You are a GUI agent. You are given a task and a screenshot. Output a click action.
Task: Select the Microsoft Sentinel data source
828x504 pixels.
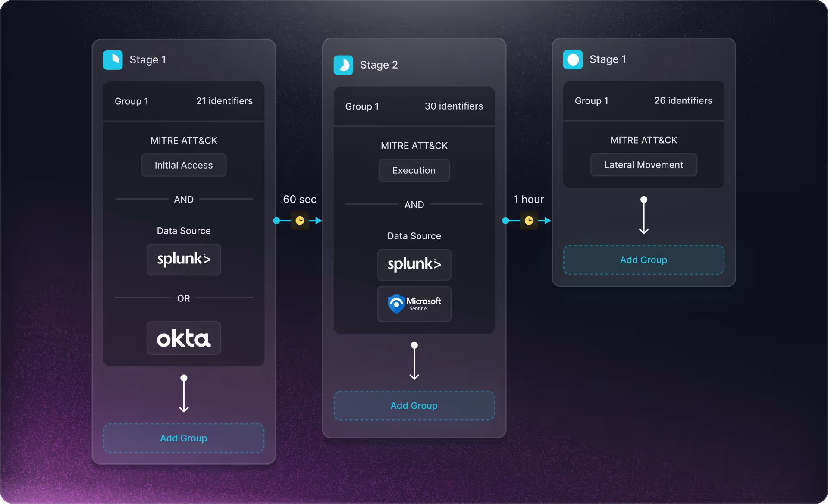tap(414, 304)
